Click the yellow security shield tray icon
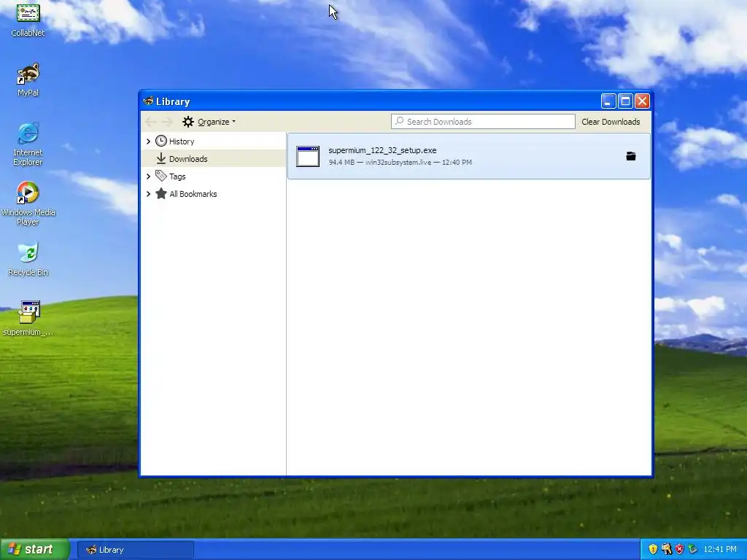 [x=653, y=550]
